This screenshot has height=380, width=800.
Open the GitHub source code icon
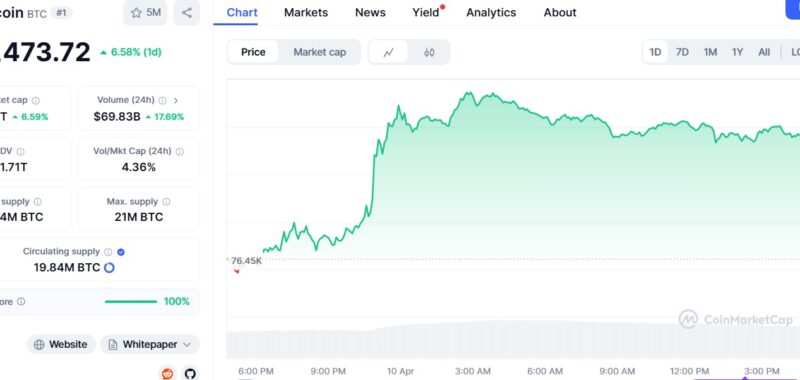[190, 373]
